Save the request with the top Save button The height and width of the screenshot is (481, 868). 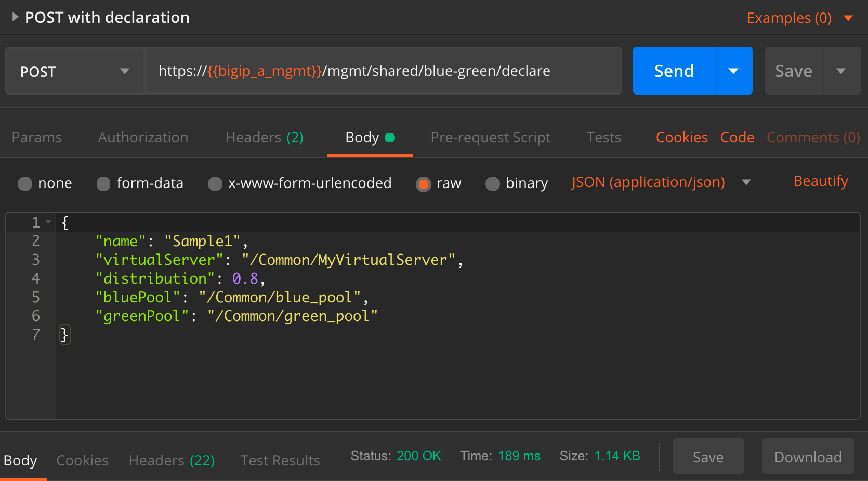tap(794, 71)
